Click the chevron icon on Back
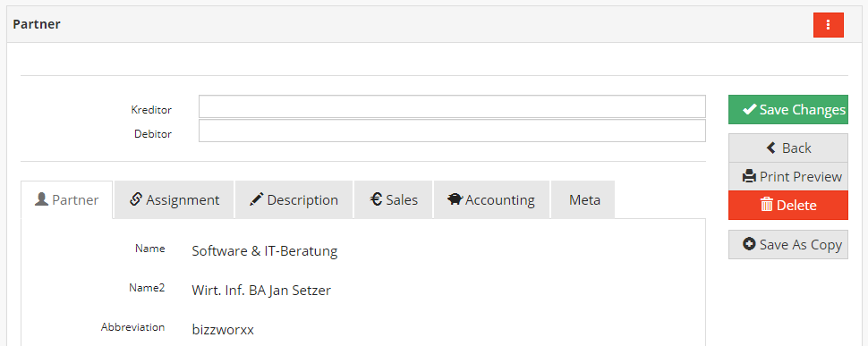The height and width of the screenshot is (346, 868). click(x=771, y=148)
